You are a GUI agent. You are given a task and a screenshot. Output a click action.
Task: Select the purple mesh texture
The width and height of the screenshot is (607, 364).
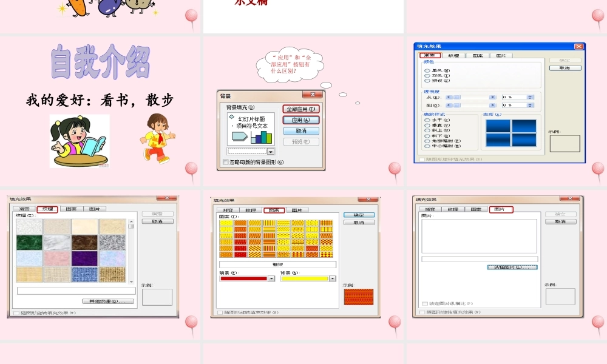click(x=85, y=258)
